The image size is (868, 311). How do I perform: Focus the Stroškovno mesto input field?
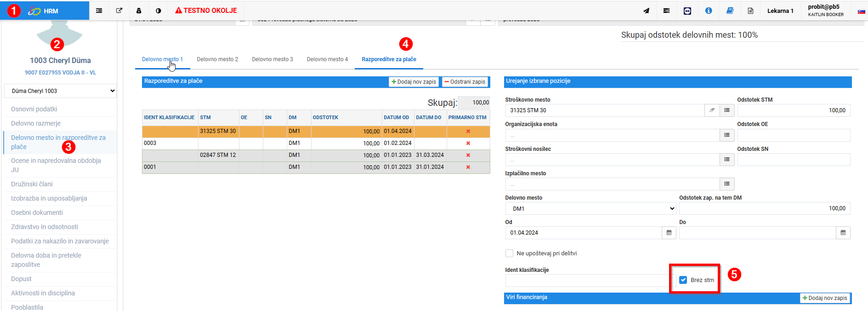coord(605,110)
